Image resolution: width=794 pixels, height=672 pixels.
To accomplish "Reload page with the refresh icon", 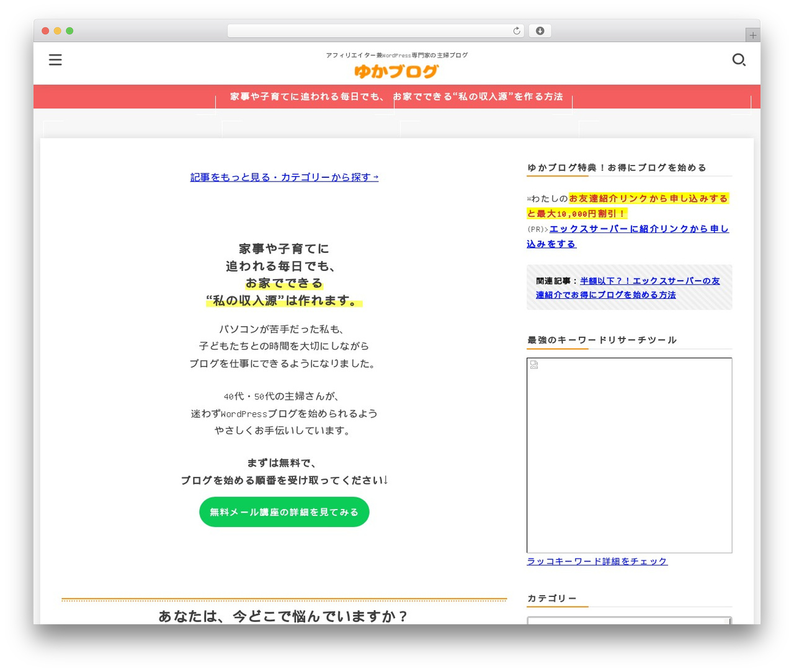I will (517, 31).
